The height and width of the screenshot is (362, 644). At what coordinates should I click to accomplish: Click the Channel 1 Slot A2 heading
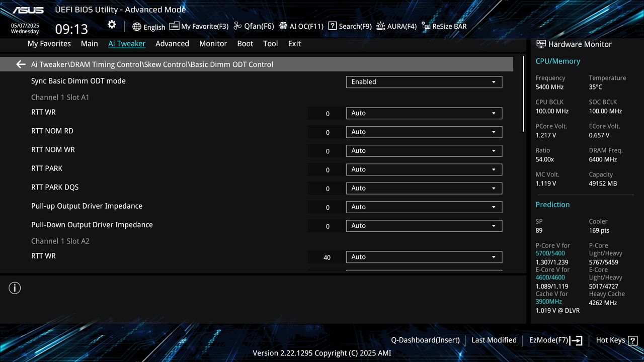point(60,241)
